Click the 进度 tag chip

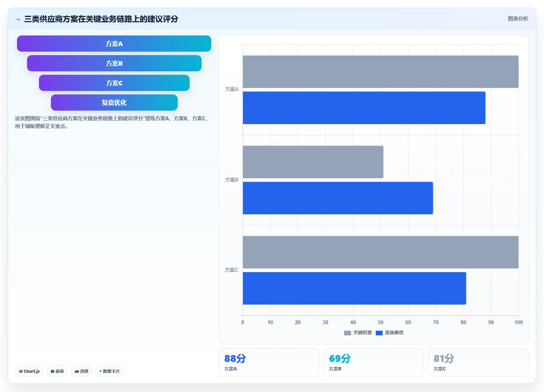pos(81,371)
